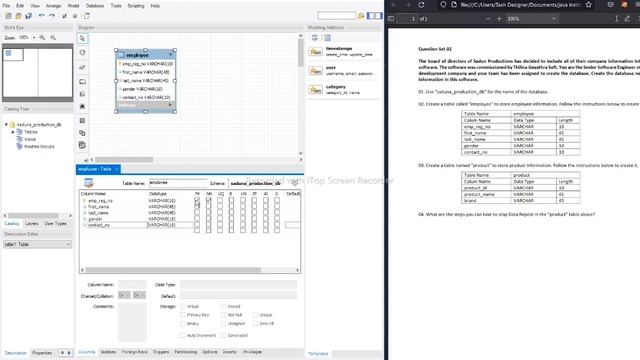Click the Save Model toolbar icon
The width and height of the screenshot is (640, 360).
(x=29, y=16)
